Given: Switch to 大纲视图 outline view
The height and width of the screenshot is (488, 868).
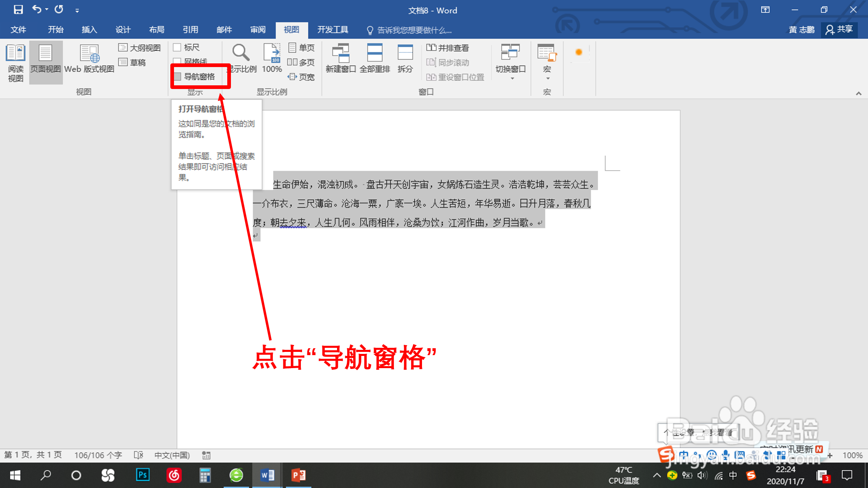Looking at the screenshot, I should click(x=139, y=48).
